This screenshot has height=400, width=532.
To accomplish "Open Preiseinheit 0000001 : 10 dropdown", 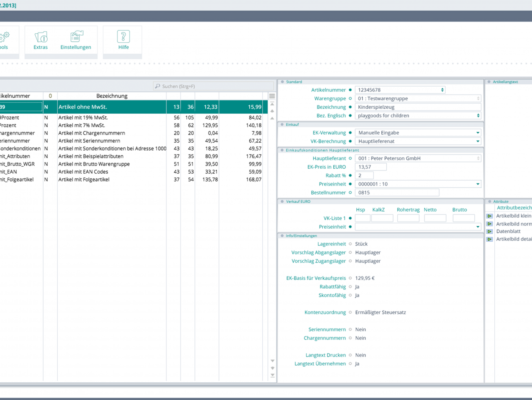I will point(477,184).
